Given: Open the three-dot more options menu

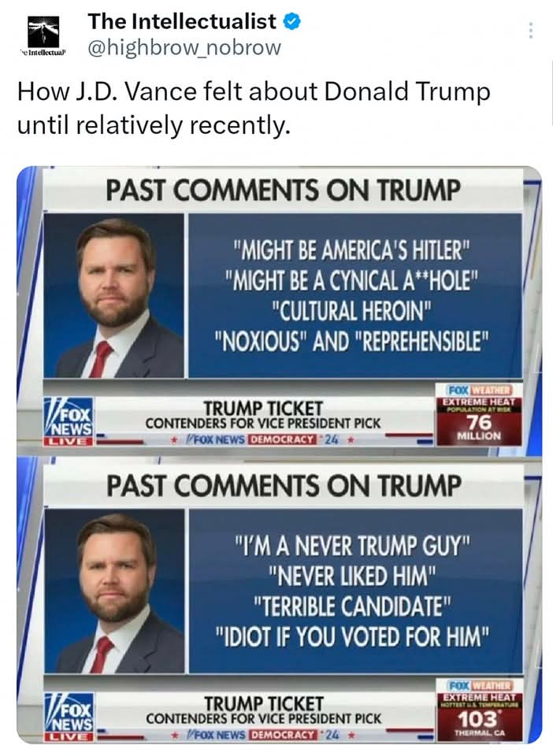Looking at the screenshot, I should tap(530, 31).
